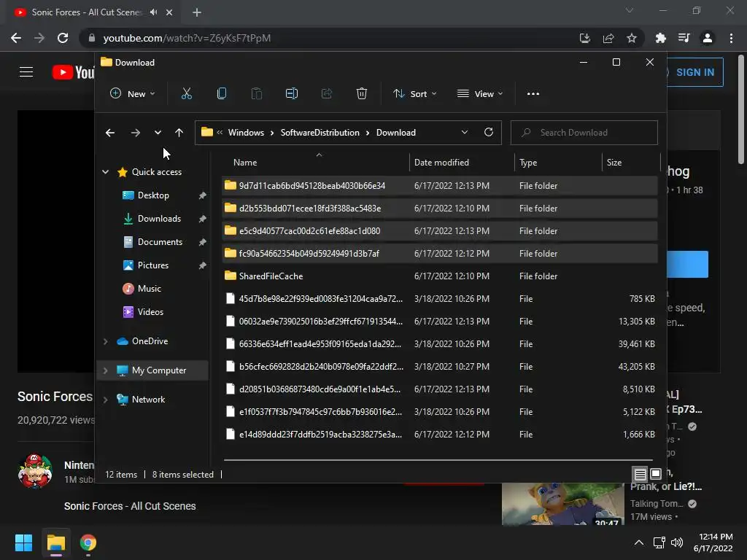Viewport: 747px width, 560px height.
Task: Open Chrome extensions puzzle icon
Action: tap(660, 38)
